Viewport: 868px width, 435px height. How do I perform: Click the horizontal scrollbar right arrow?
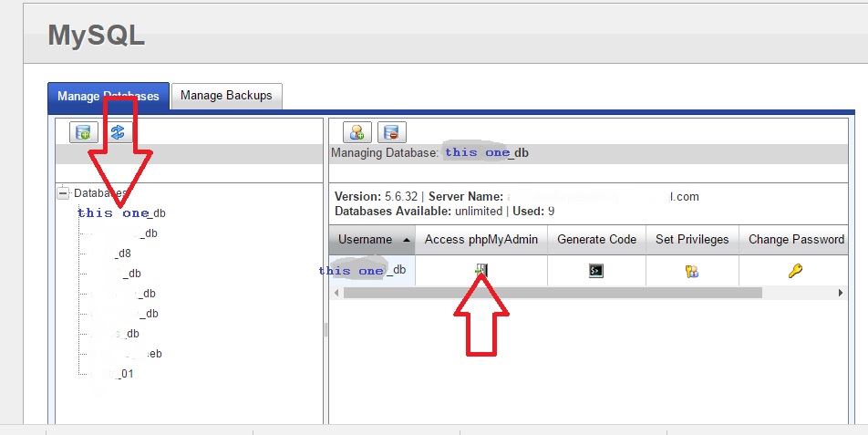tap(841, 293)
